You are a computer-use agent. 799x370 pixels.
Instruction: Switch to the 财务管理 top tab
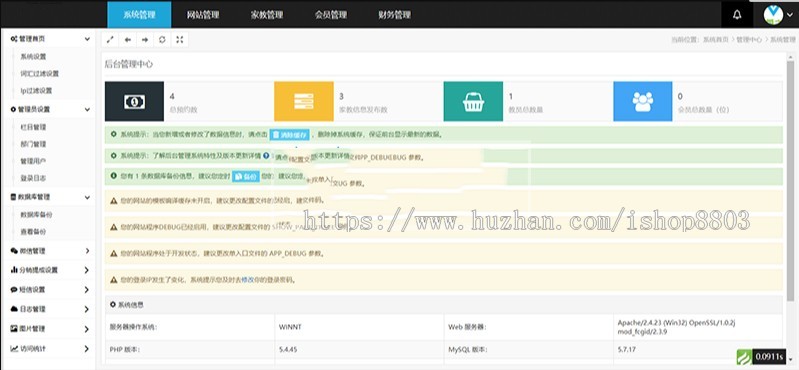[x=394, y=15]
